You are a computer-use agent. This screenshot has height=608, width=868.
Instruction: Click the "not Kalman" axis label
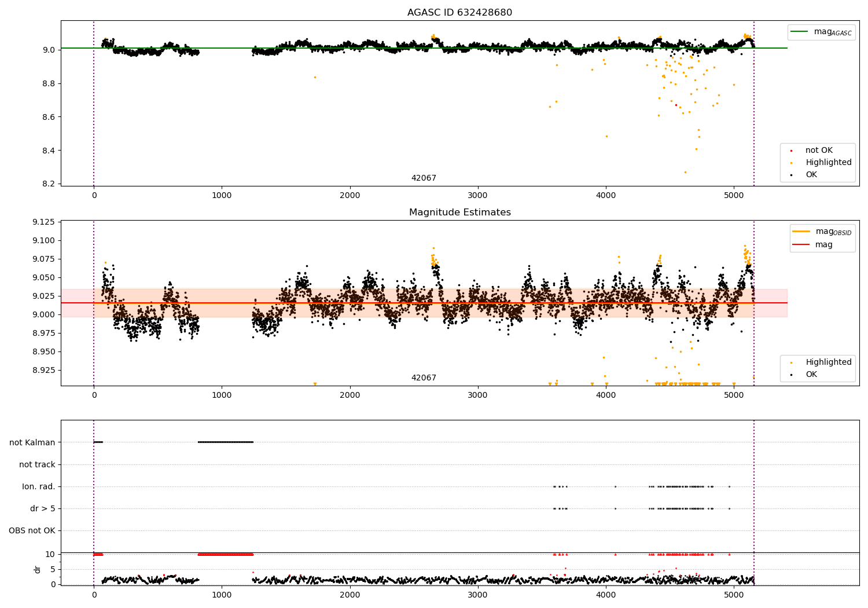point(32,442)
